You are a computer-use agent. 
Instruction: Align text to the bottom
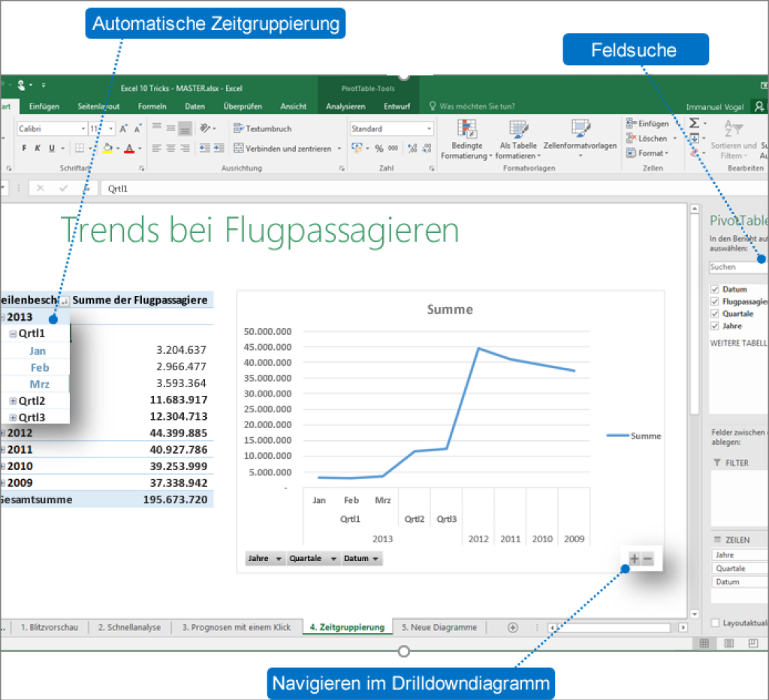pyautogui.click(x=185, y=128)
